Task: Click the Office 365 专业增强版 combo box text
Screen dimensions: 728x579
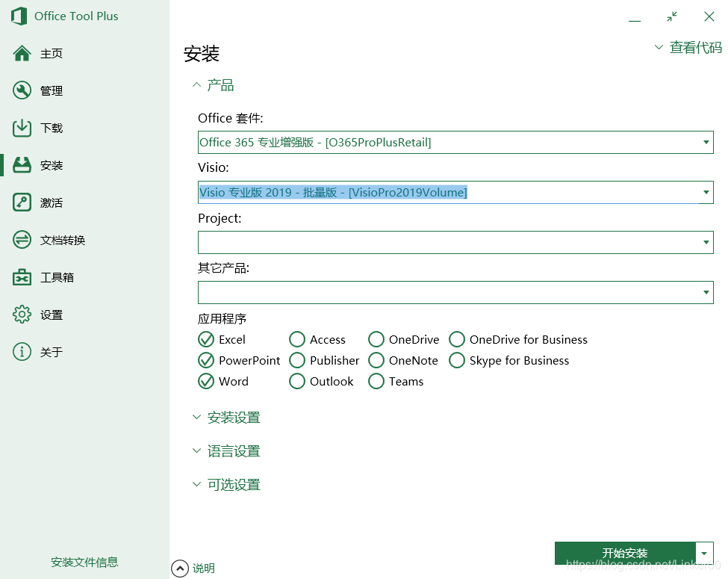Action: tap(315, 142)
